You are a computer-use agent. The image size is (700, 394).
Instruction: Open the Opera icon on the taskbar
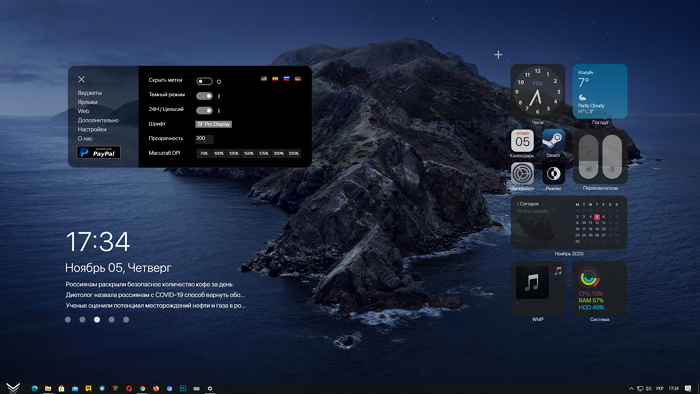[129, 389]
